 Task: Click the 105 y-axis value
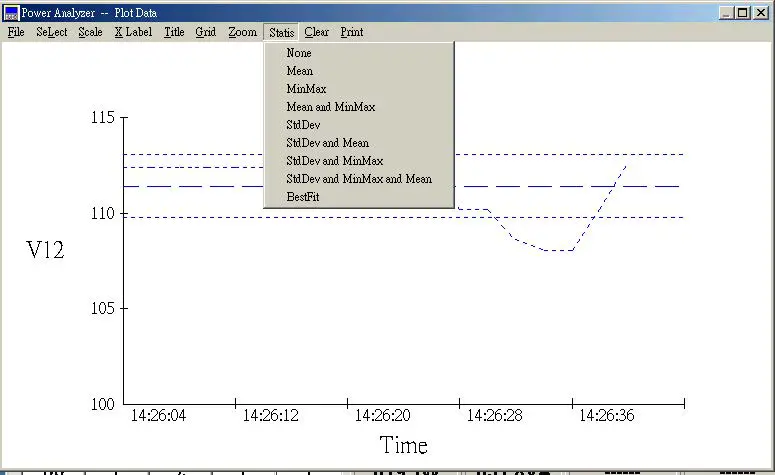pyautogui.click(x=103, y=308)
